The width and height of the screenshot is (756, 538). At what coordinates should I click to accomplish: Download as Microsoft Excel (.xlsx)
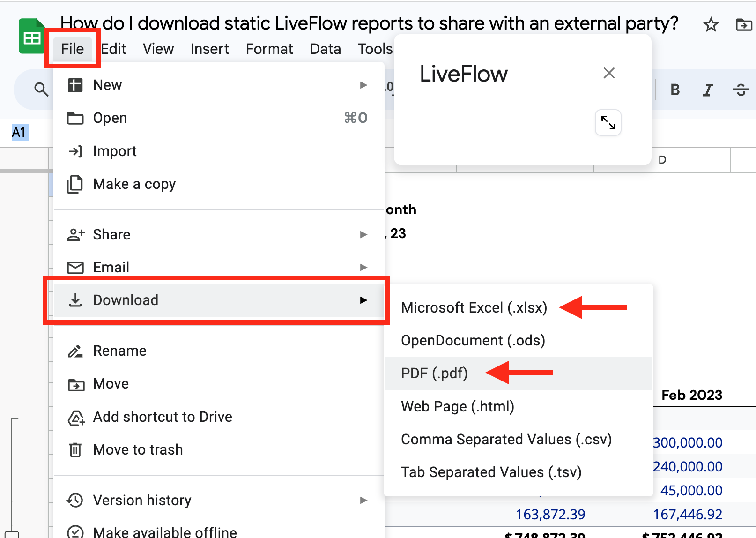[518, 307]
